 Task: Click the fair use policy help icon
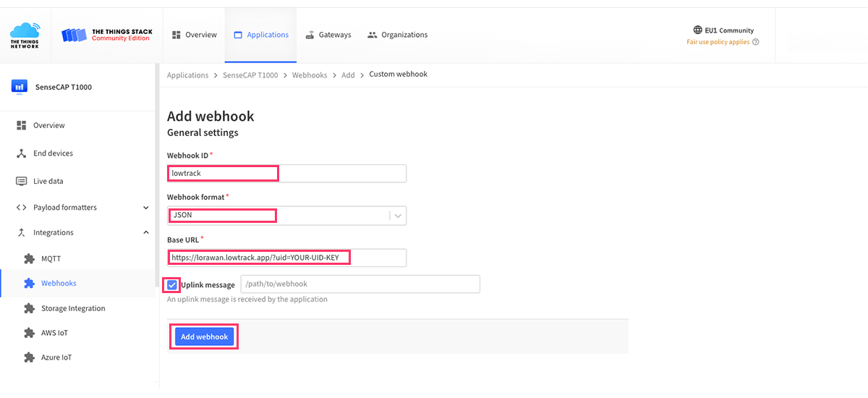[756, 42]
